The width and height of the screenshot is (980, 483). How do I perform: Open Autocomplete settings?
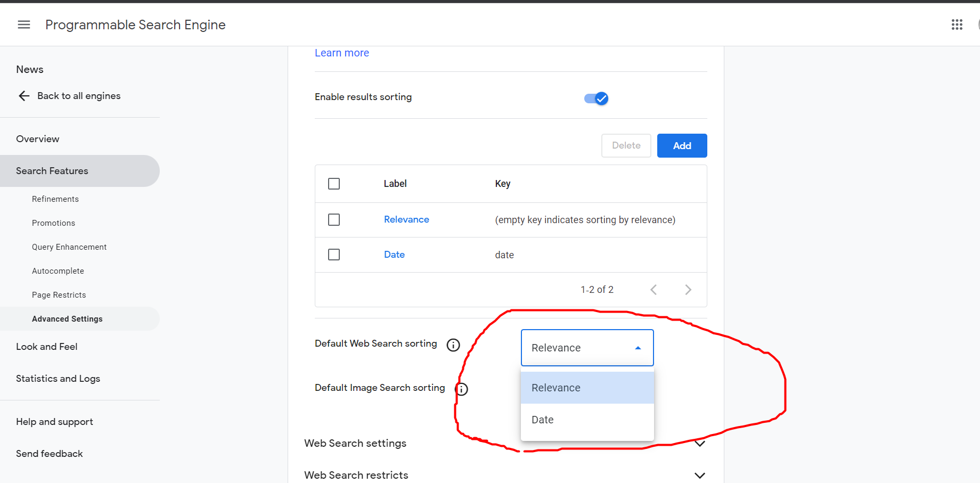coord(58,271)
